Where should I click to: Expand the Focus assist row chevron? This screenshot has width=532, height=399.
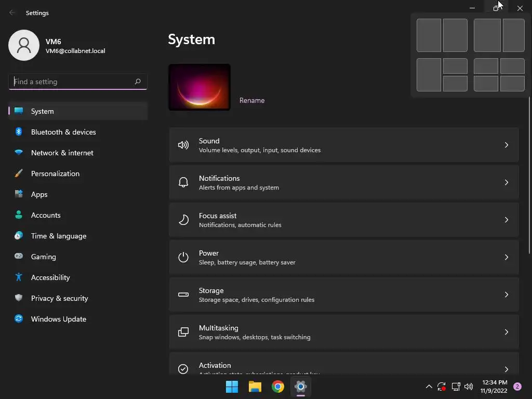point(506,220)
